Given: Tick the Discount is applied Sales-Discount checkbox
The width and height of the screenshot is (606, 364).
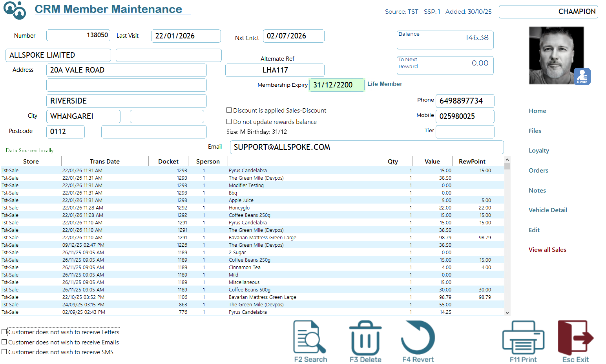Looking at the screenshot, I should 229,110.
